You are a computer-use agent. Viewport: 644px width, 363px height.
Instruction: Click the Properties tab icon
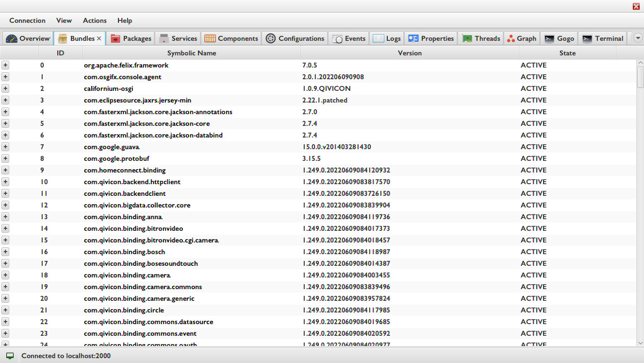click(413, 38)
